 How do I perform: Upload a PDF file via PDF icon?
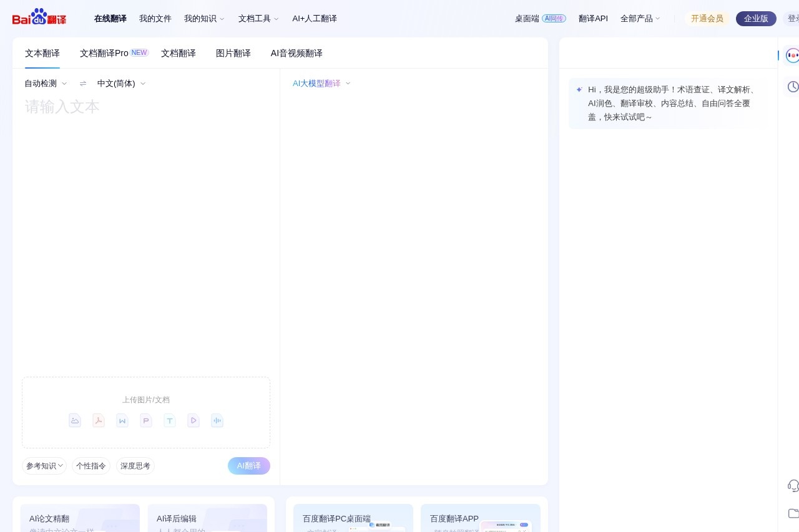99,420
